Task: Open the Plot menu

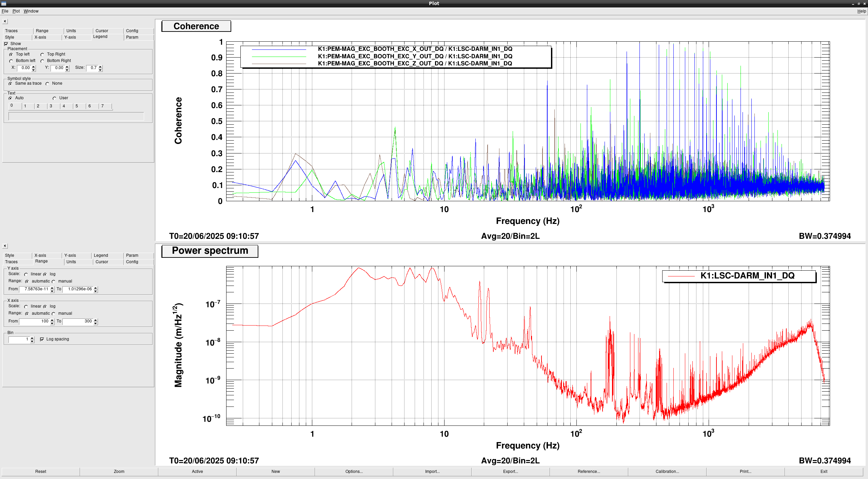Action: click(x=16, y=11)
